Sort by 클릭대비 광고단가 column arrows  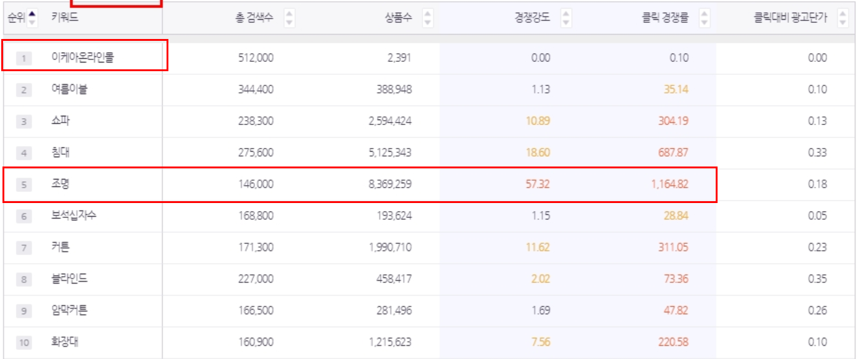843,18
